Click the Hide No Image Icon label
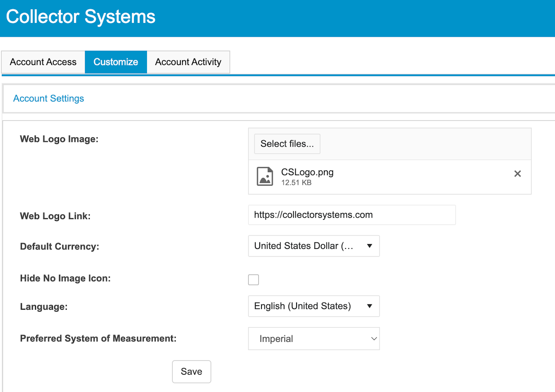Image resolution: width=555 pixels, height=392 pixels. 65,278
